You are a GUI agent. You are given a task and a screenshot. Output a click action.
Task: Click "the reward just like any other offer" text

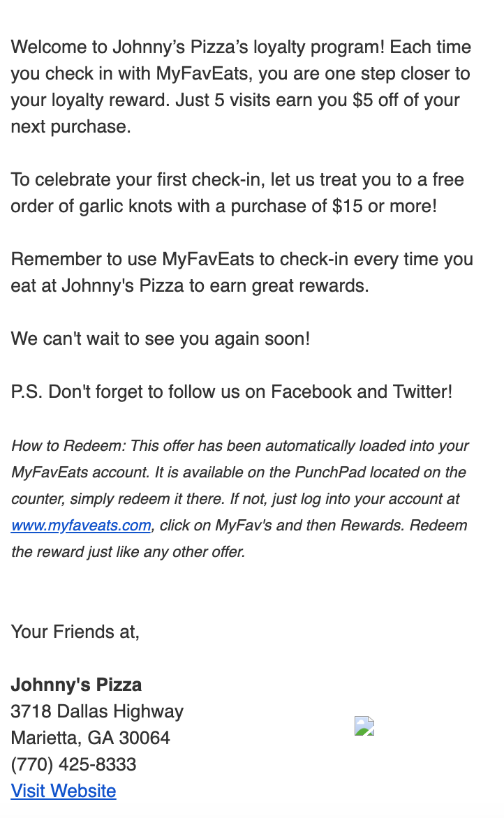pos(128,552)
